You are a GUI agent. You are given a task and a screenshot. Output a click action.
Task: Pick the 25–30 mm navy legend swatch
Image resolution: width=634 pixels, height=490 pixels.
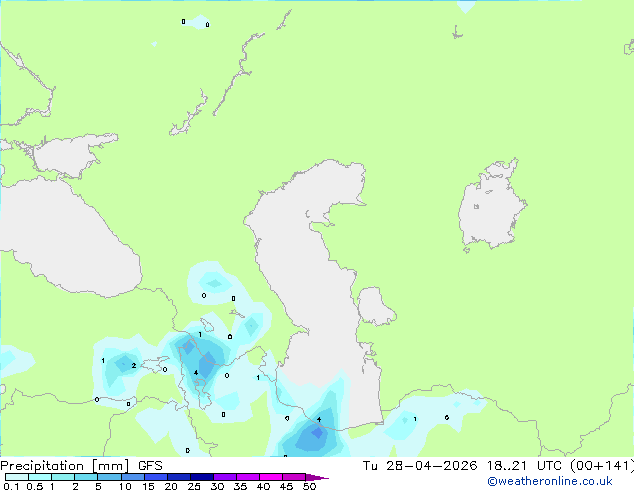(201, 477)
